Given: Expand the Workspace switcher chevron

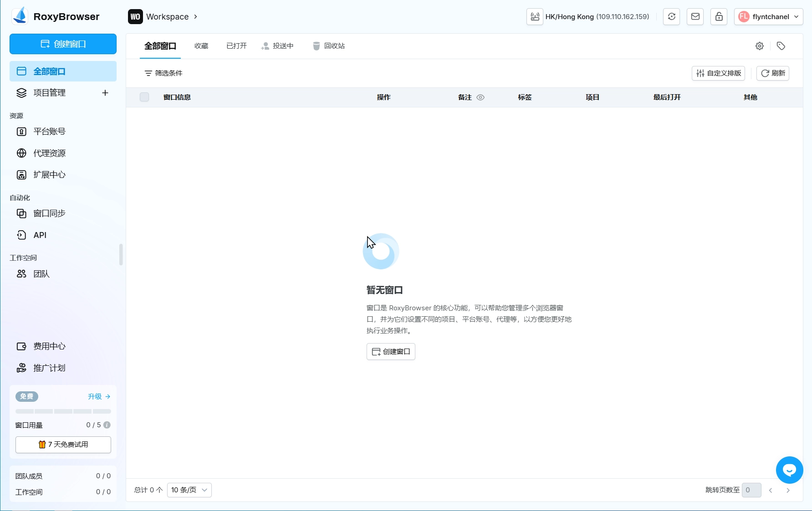Looking at the screenshot, I should [x=195, y=17].
